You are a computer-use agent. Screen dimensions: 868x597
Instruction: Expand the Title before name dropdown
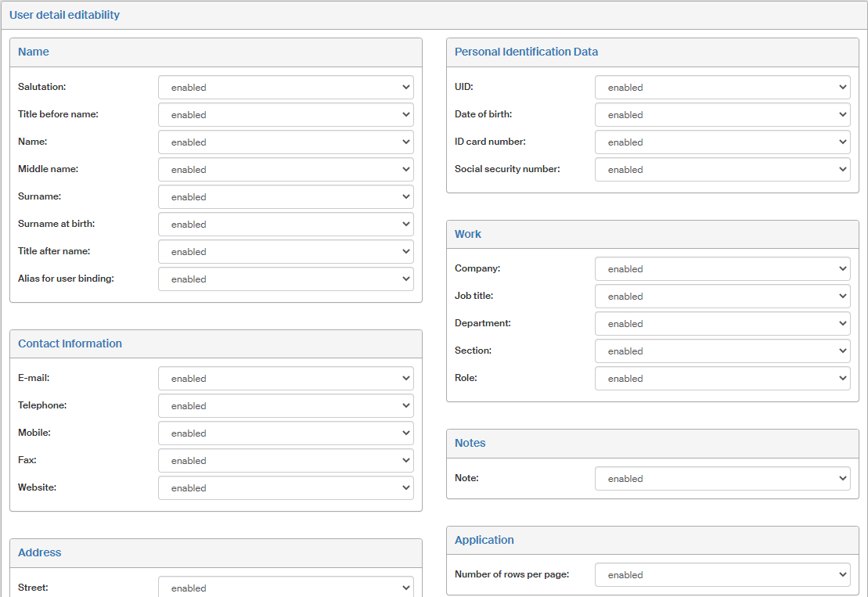pos(286,115)
